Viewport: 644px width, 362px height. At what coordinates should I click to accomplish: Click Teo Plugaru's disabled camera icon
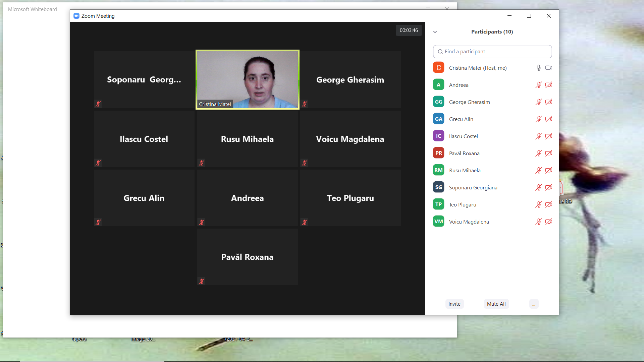(x=549, y=204)
